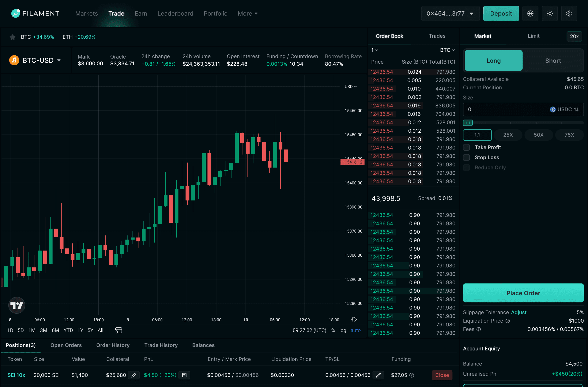Click the Adjust slippage link
This screenshot has height=387, width=588.
click(x=519, y=312)
